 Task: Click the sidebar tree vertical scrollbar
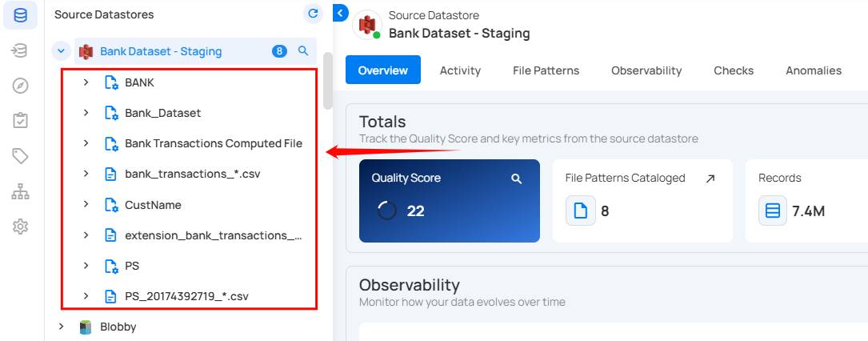pos(327,80)
